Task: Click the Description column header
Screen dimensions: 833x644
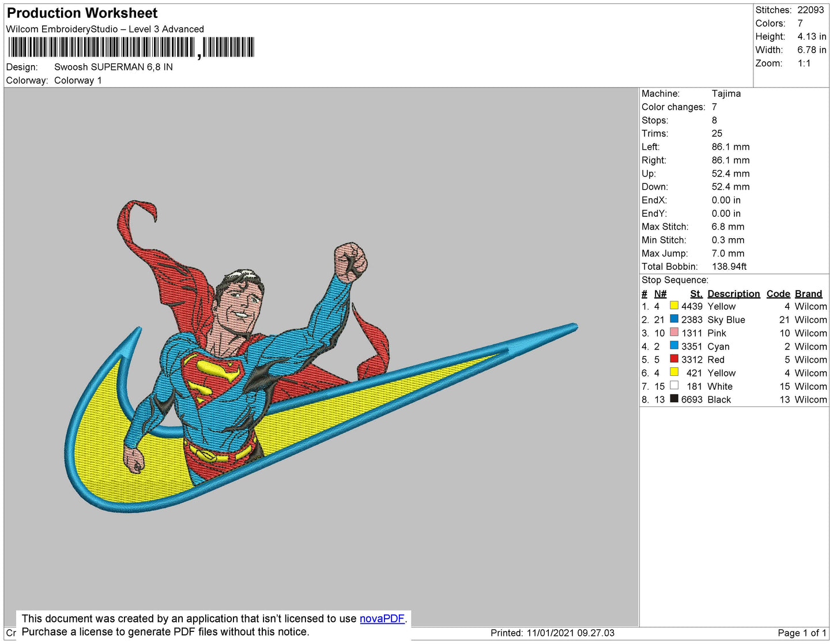Action: coord(733,293)
